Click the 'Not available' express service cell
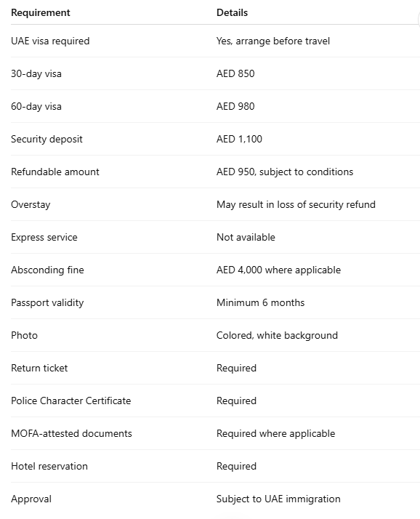420x519 pixels. (246, 237)
